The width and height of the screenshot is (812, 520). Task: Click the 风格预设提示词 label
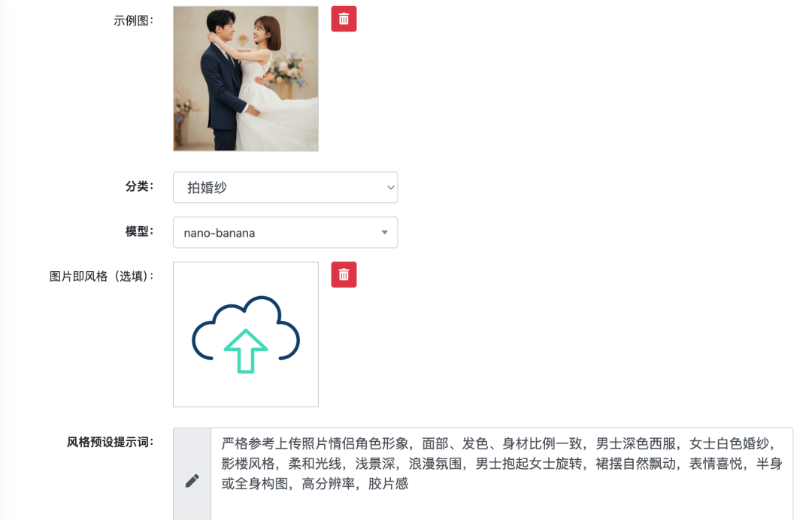point(111,443)
